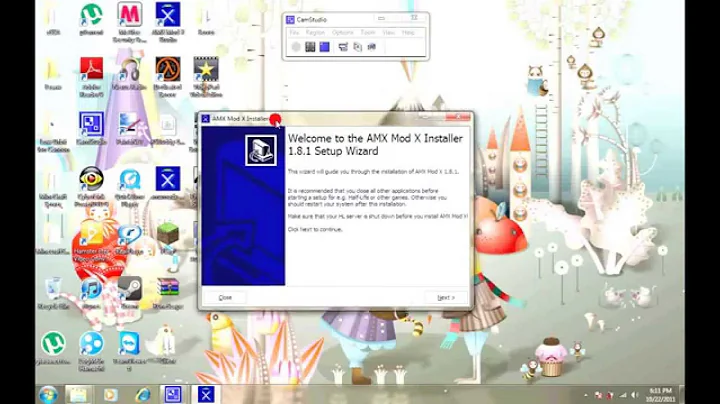
Task: Click the greyed Record button in CamStudio
Action: [x=296, y=47]
